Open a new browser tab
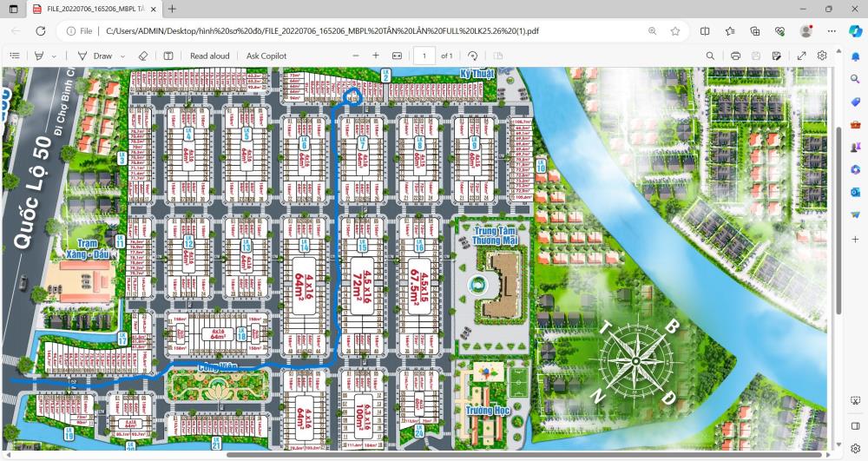 coord(172,9)
